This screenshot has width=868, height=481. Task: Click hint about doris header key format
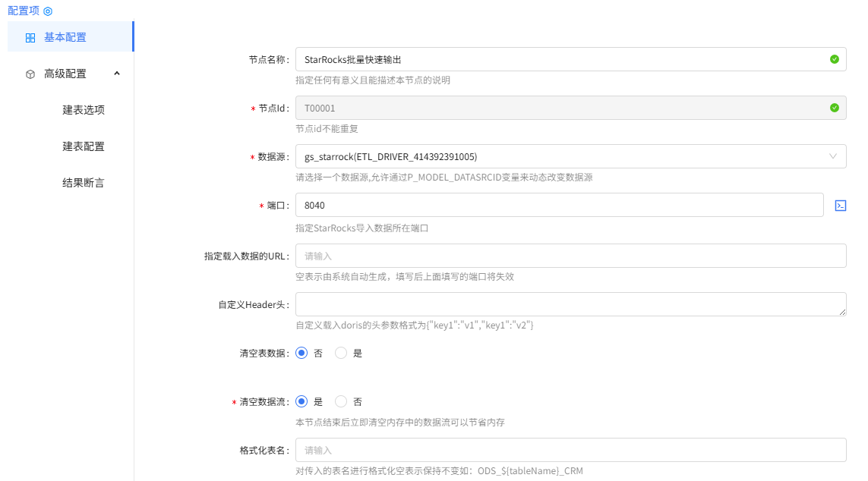click(415, 325)
